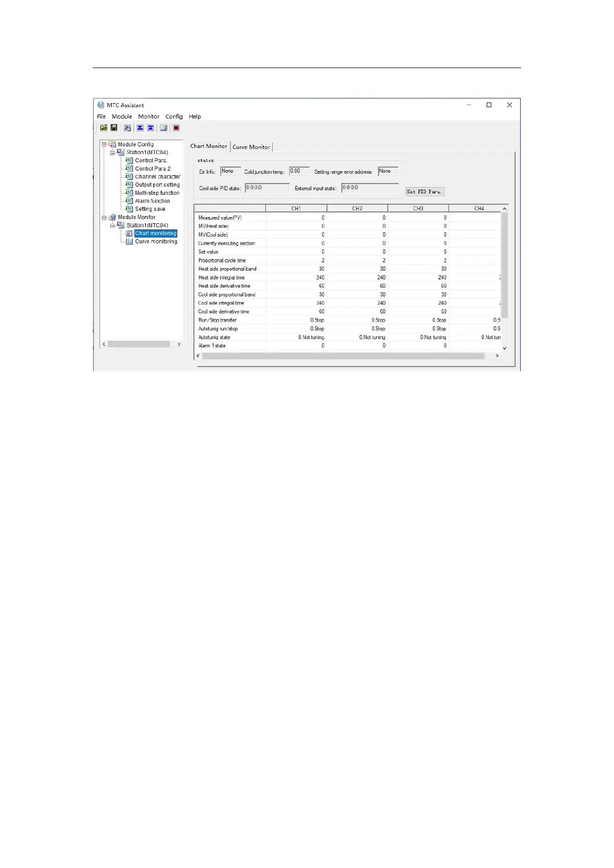Image resolution: width=614 pixels, height=868 pixels.
Task: Maximize the MTC Assistant window
Action: click(x=489, y=105)
